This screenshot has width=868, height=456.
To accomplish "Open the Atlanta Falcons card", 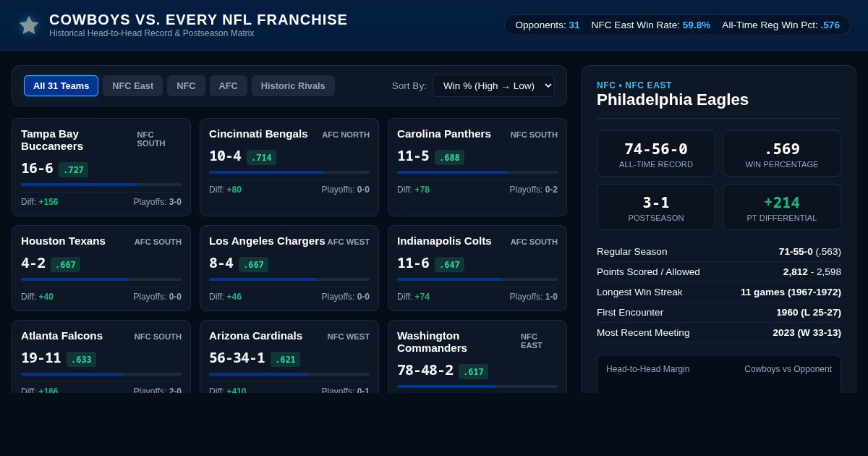I will pyautogui.click(x=101, y=357).
